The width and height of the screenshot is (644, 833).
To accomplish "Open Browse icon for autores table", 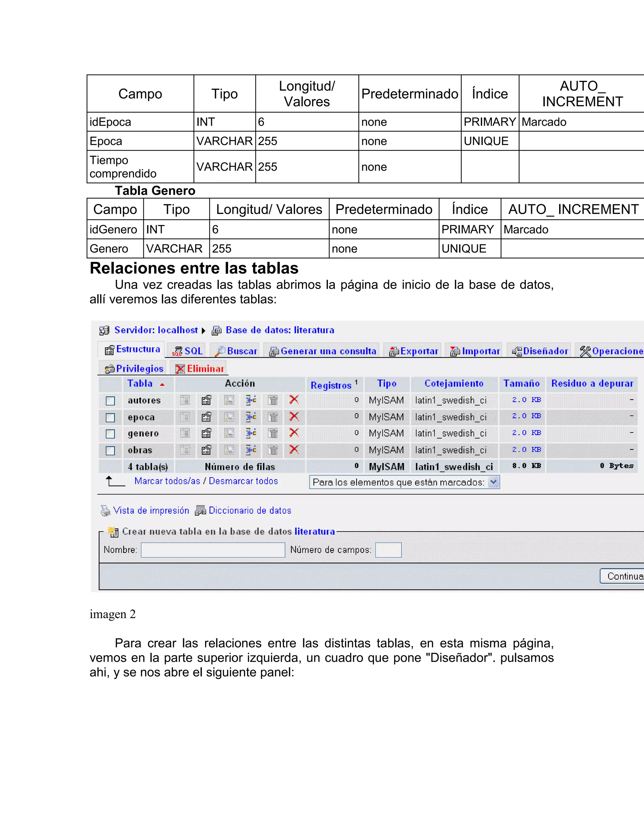I will click(185, 400).
